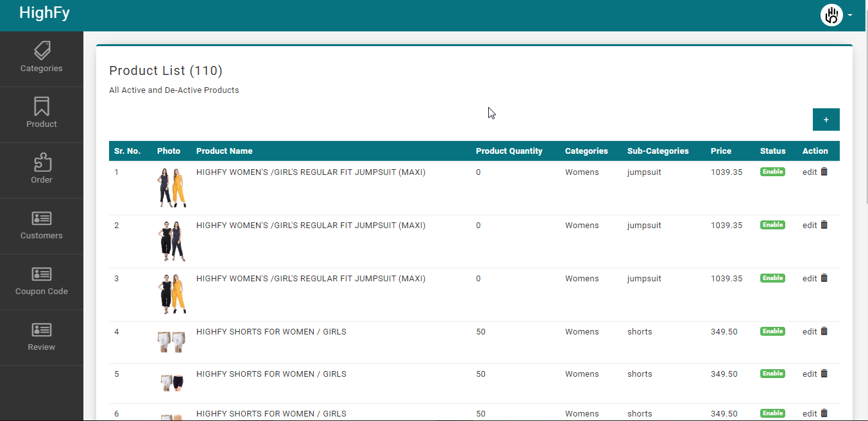Toggle Enable status of product 5
Viewport: 868px width, 421px height.
click(772, 374)
